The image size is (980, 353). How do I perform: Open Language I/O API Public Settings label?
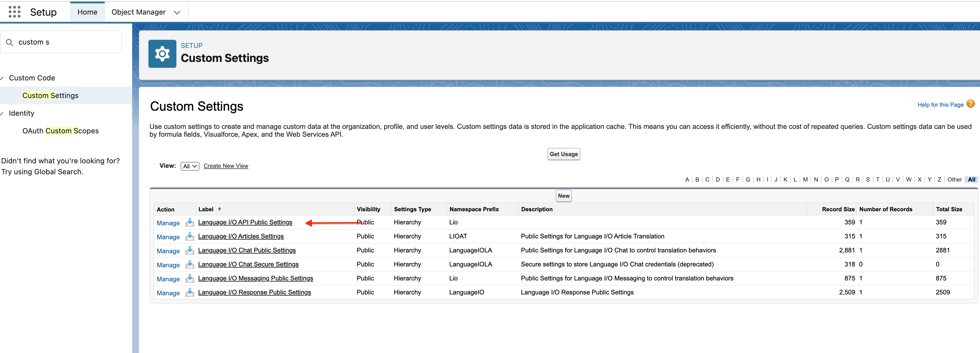click(245, 222)
